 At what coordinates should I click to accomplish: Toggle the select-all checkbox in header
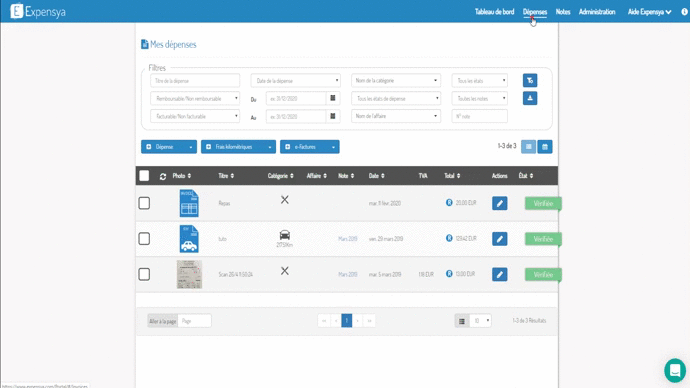tap(144, 176)
